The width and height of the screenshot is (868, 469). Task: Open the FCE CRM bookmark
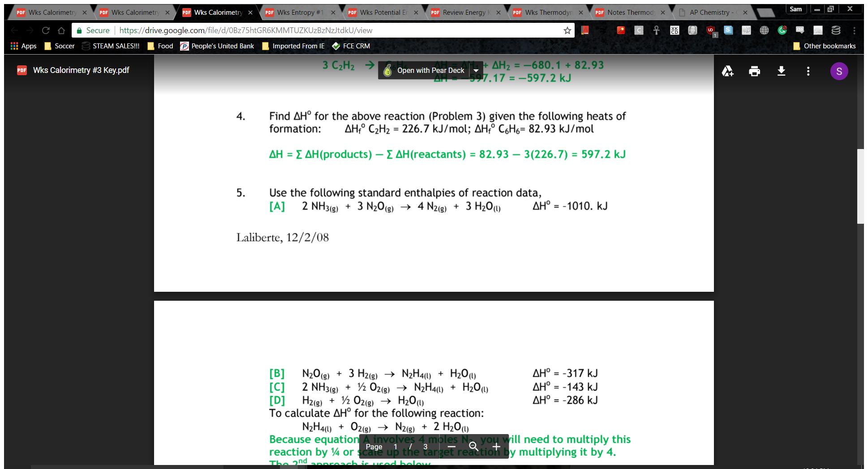351,46
